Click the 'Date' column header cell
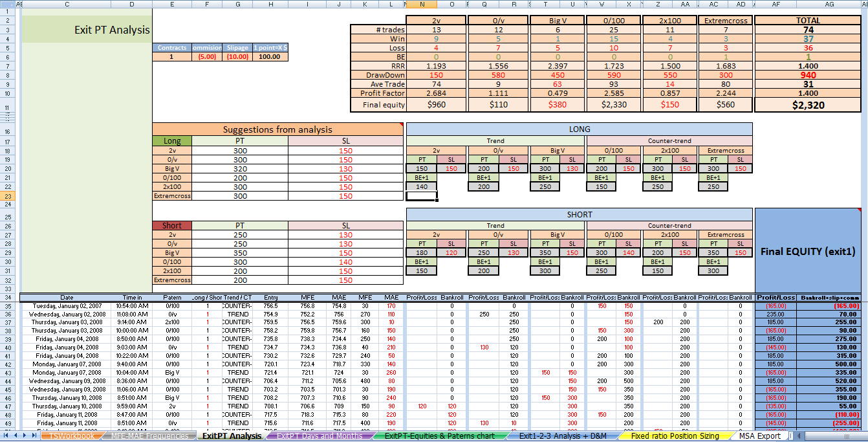Image resolution: width=868 pixels, height=442 pixels. click(x=67, y=298)
